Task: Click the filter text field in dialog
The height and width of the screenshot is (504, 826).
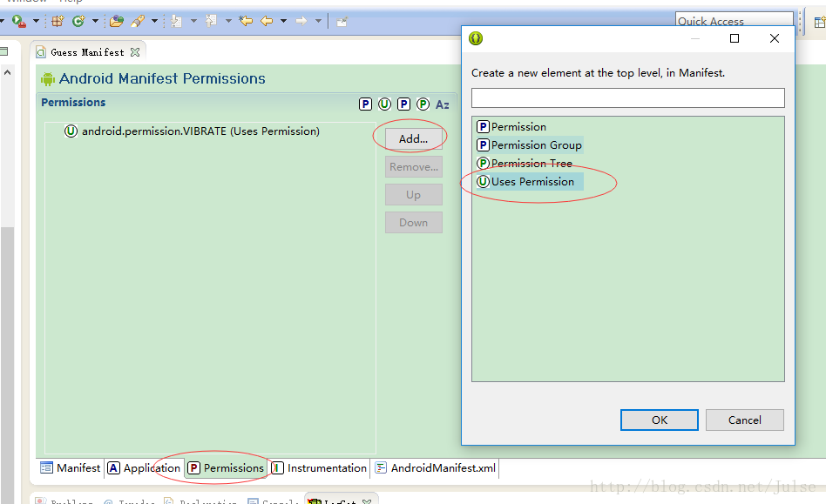Action: (x=628, y=97)
